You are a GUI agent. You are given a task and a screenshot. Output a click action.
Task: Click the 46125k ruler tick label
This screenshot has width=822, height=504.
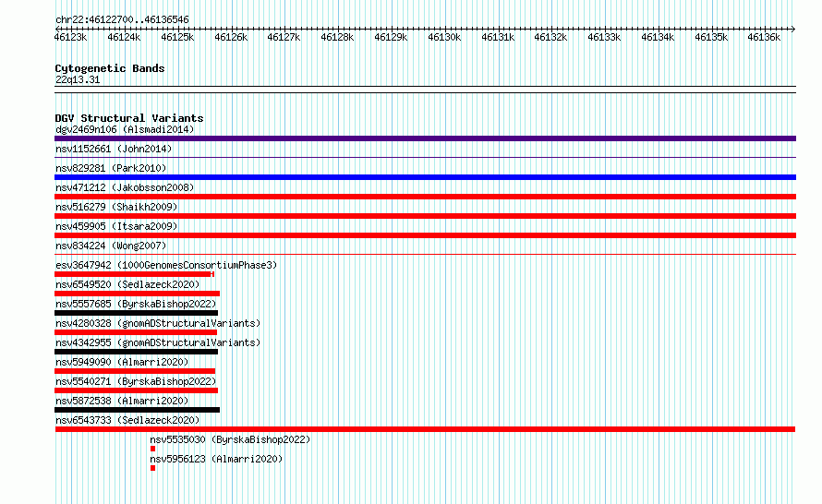pyautogui.click(x=177, y=37)
